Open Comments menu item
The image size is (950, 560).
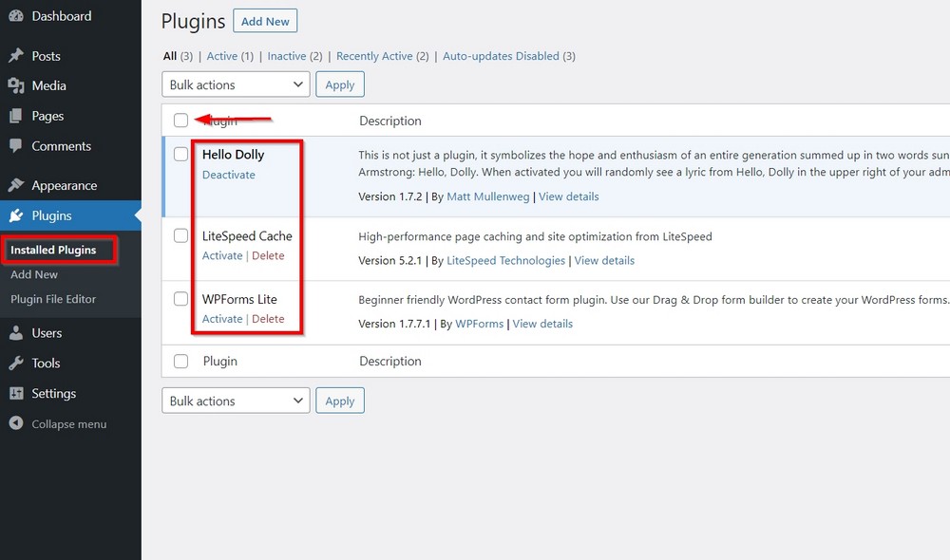tap(61, 146)
